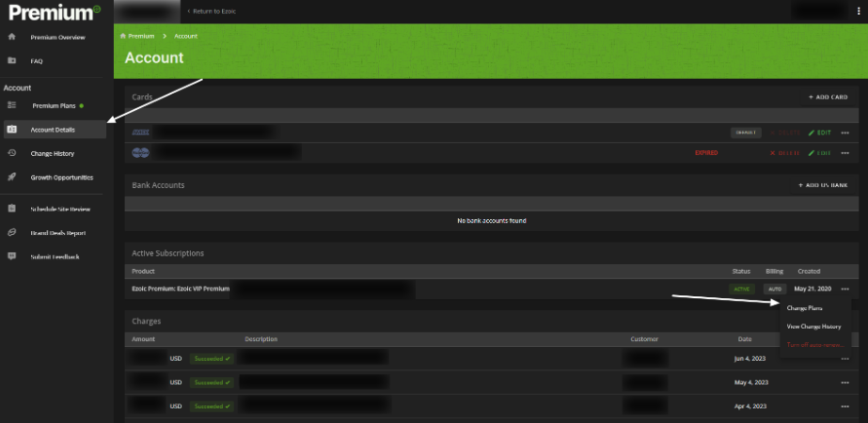Click the Growth Opportunities rocket icon
The width and height of the screenshot is (868, 423).
(x=11, y=177)
